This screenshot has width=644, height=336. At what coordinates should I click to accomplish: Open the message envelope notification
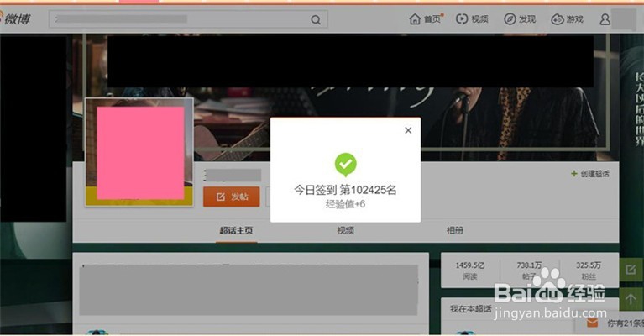click(592, 323)
